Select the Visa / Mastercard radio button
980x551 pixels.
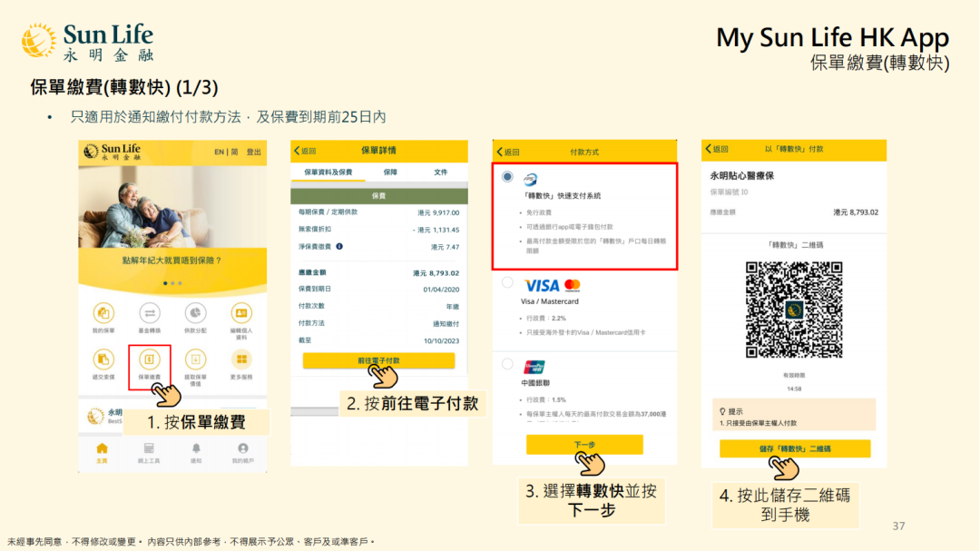click(507, 283)
